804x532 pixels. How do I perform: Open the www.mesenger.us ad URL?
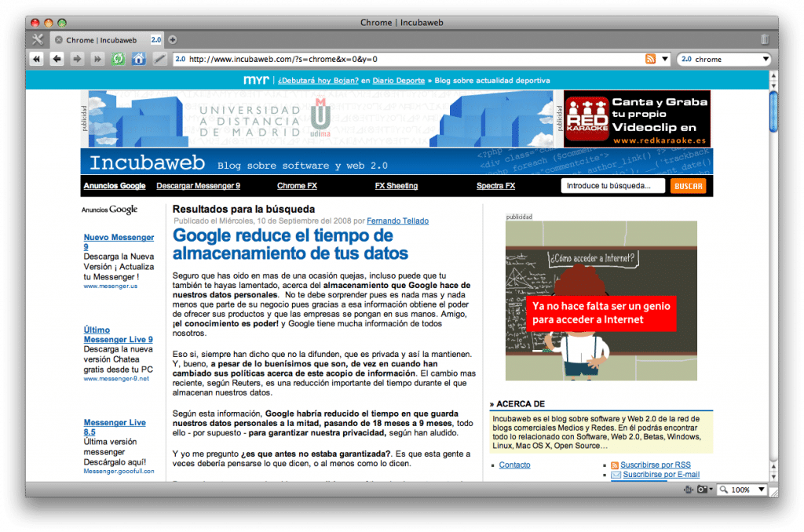[x=110, y=286]
